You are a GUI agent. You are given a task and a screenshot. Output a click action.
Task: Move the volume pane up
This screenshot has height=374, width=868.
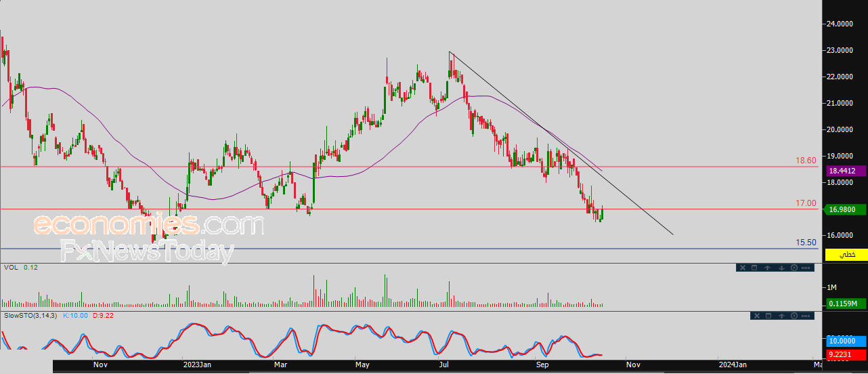click(x=767, y=268)
